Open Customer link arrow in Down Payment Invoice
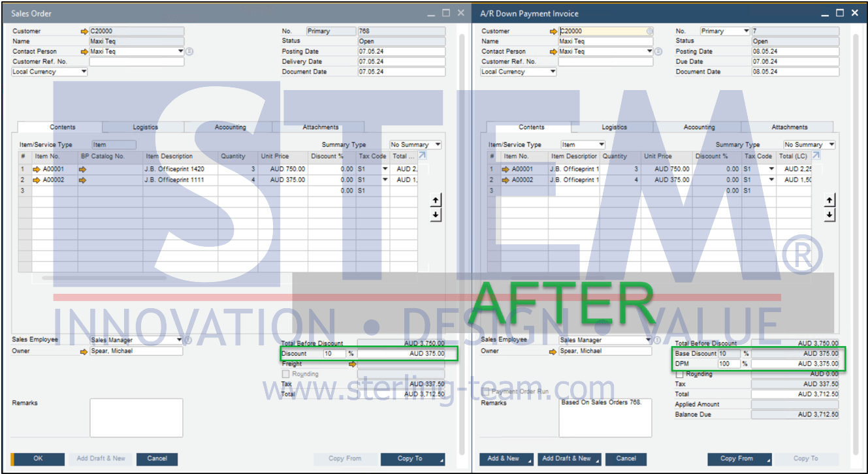868x474 pixels. coord(554,31)
